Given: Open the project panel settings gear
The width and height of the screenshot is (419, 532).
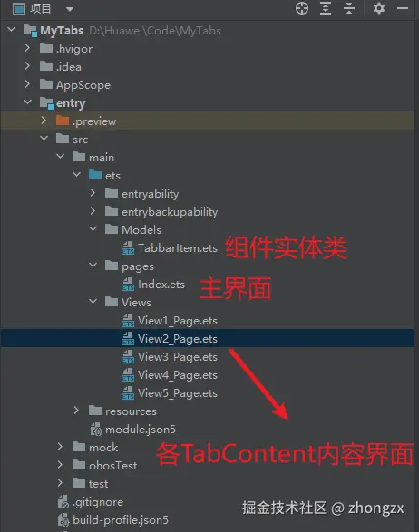Looking at the screenshot, I should tap(378, 8).
